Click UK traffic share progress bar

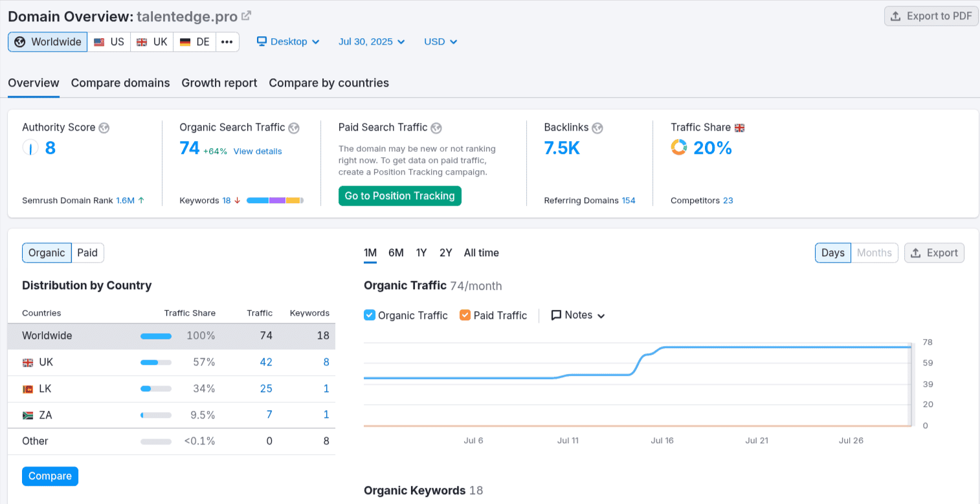156,362
